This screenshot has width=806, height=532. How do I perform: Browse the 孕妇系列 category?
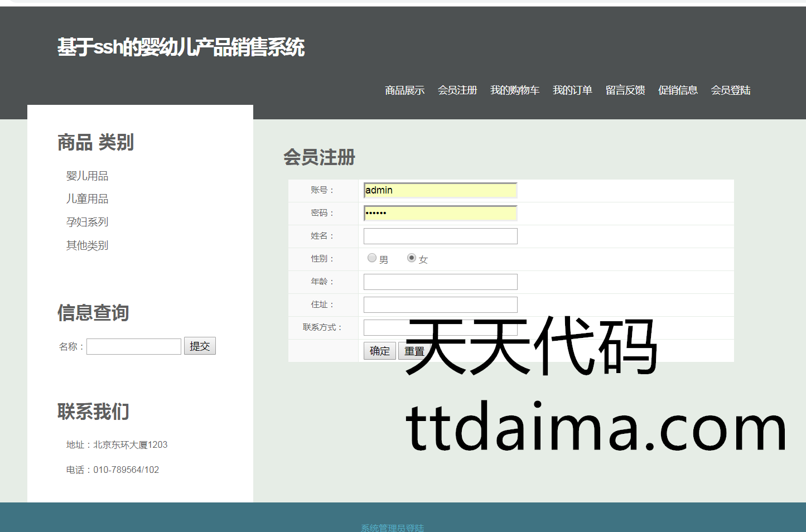click(87, 222)
